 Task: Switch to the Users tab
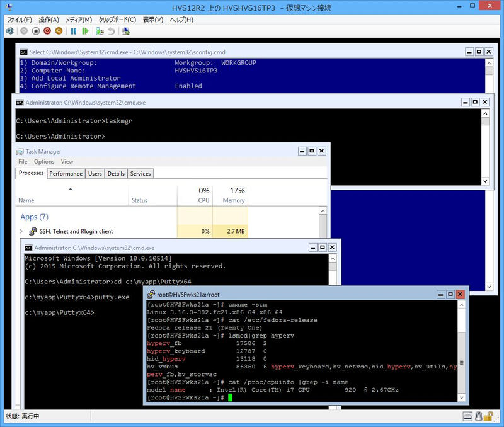coord(95,174)
